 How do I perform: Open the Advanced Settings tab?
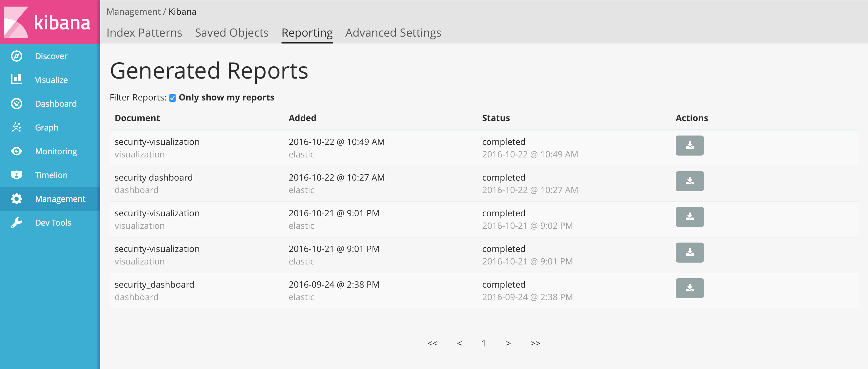[x=393, y=33]
